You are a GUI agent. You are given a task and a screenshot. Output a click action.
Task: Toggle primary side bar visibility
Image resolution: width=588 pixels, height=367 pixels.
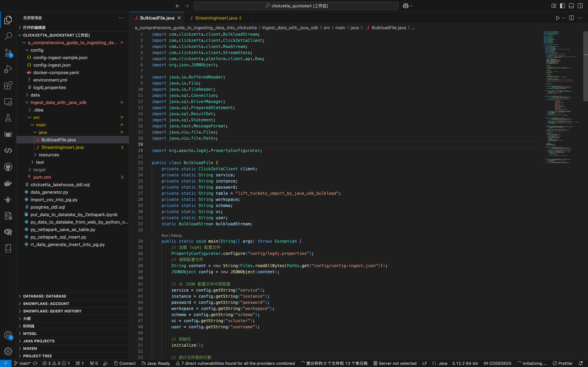point(562,6)
